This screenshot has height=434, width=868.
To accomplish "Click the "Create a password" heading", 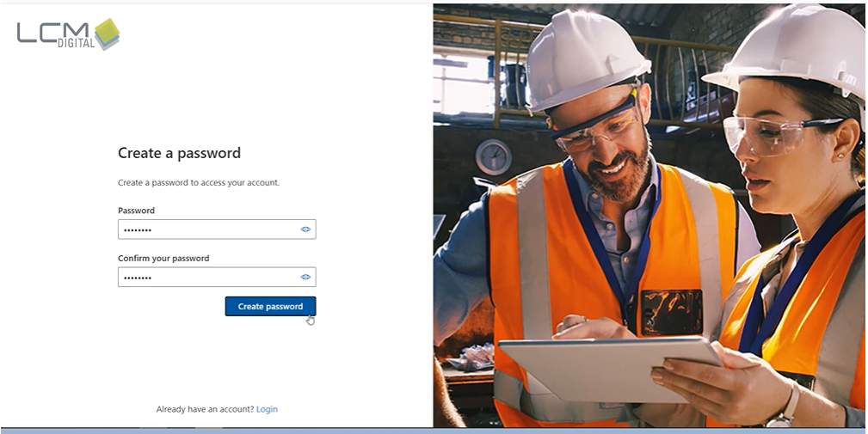I will pyautogui.click(x=179, y=153).
